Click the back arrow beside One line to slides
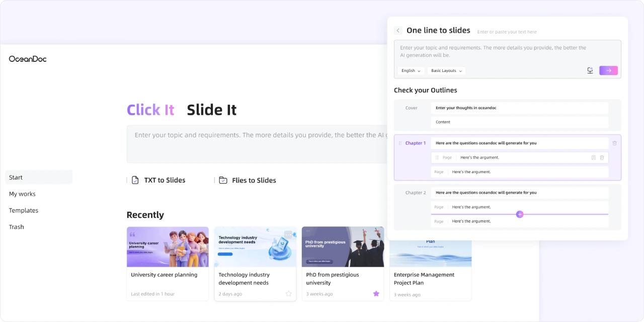This screenshot has height=322, width=644. point(398,31)
